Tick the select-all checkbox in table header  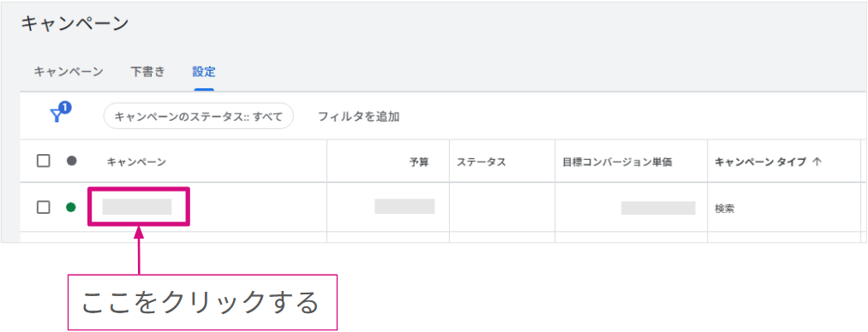coord(43,162)
